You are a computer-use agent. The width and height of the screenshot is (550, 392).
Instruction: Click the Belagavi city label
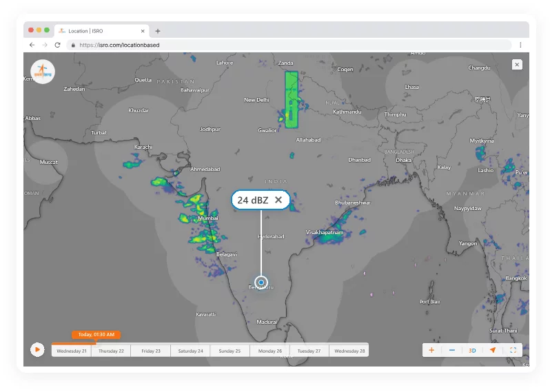[227, 254]
